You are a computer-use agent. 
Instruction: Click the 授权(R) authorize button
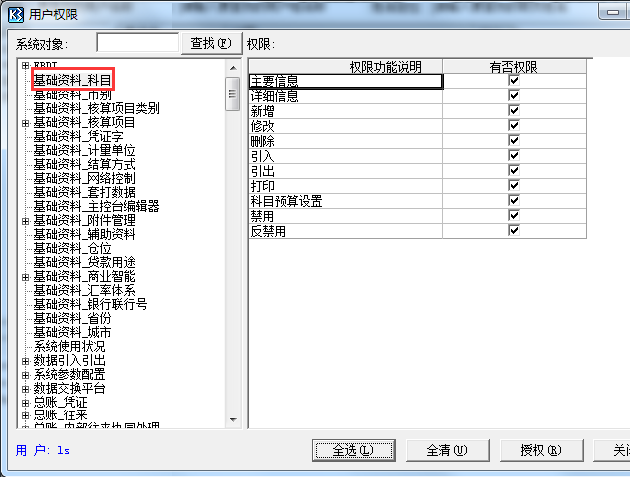point(541,450)
